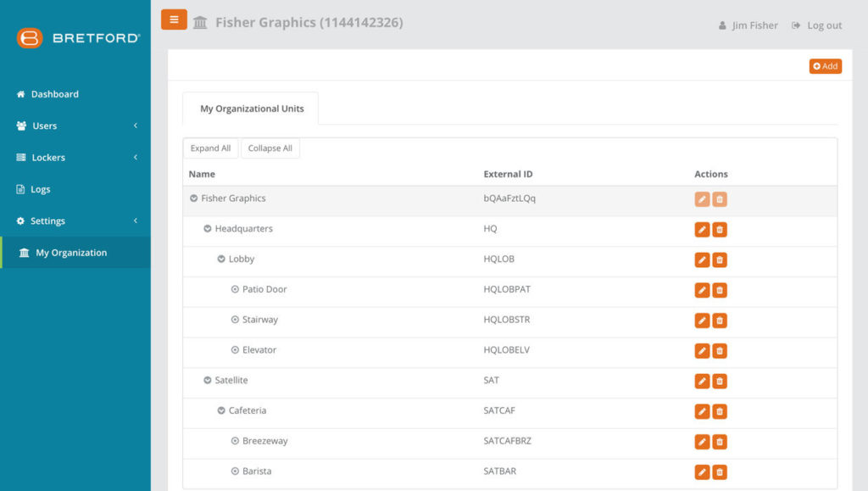This screenshot has height=491, width=868.
Task: Expand the Users sidebar submenu
Action: (75, 126)
